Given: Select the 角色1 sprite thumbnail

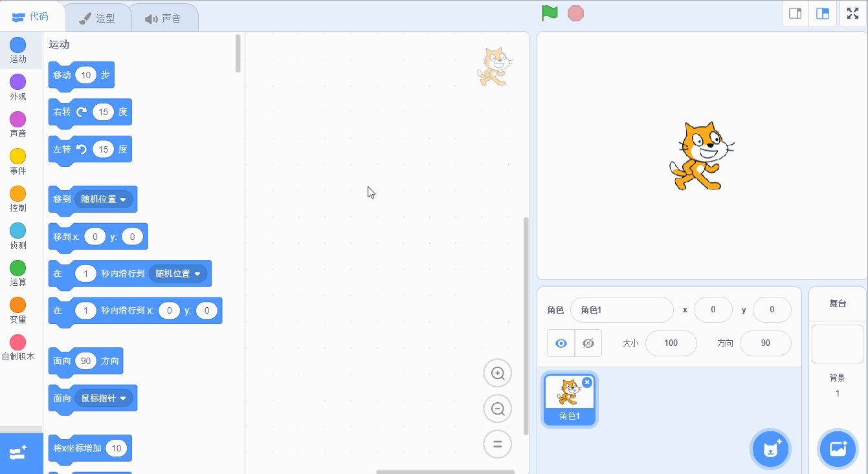Looking at the screenshot, I should click(x=570, y=400).
